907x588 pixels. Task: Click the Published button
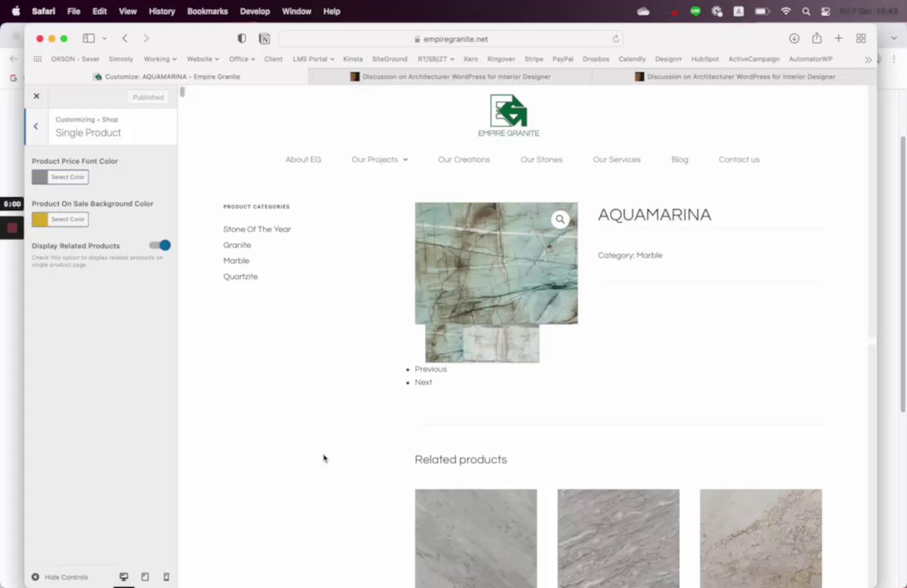(148, 97)
